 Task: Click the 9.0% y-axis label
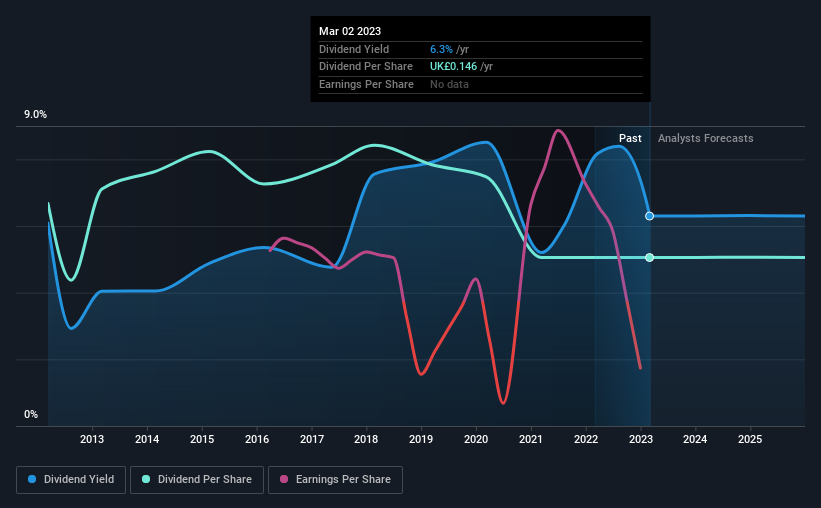point(35,115)
